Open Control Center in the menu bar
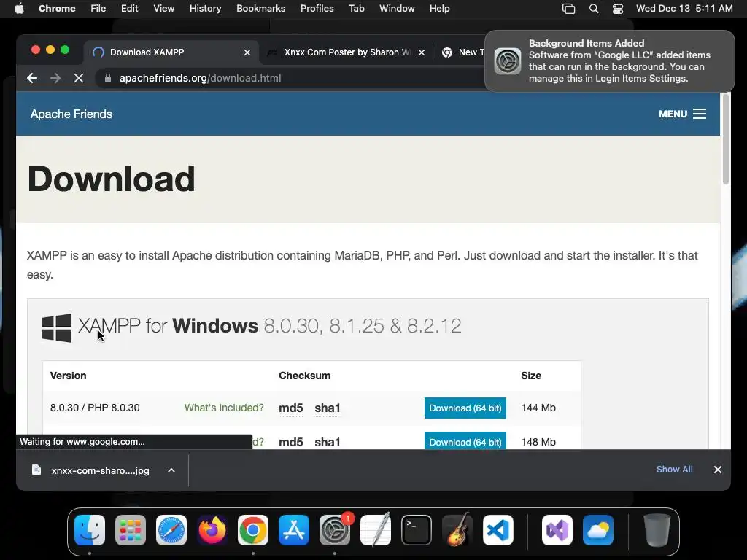This screenshot has height=560, width=747. pos(618,9)
